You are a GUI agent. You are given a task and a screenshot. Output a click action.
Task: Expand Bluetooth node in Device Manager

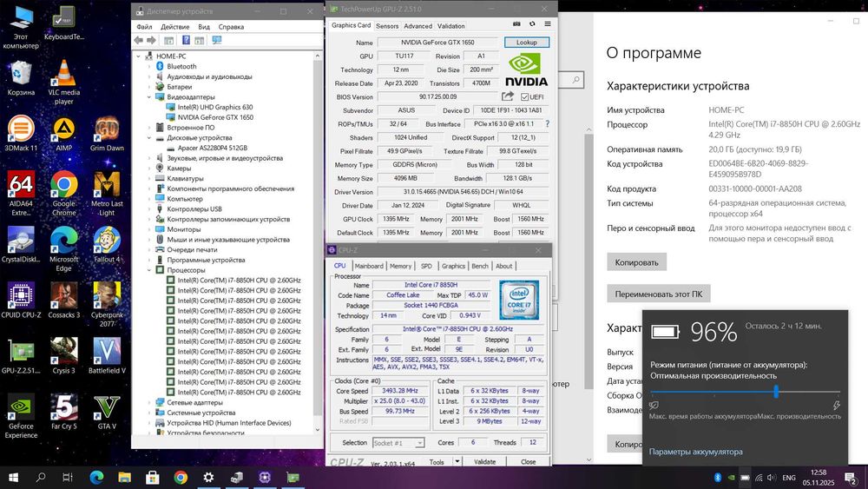[149, 67]
